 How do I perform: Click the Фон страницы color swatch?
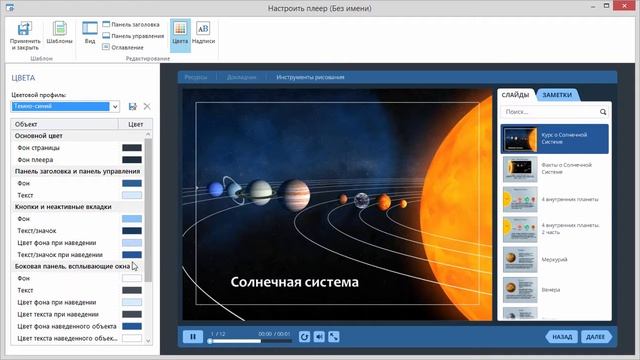132,148
